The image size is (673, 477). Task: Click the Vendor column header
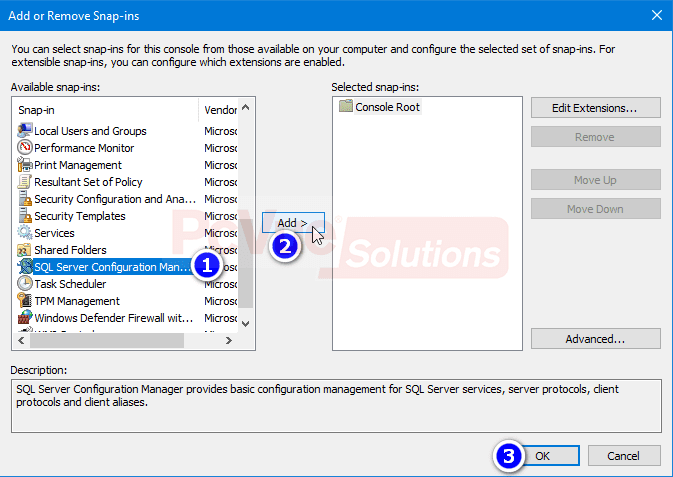pos(218,110)
